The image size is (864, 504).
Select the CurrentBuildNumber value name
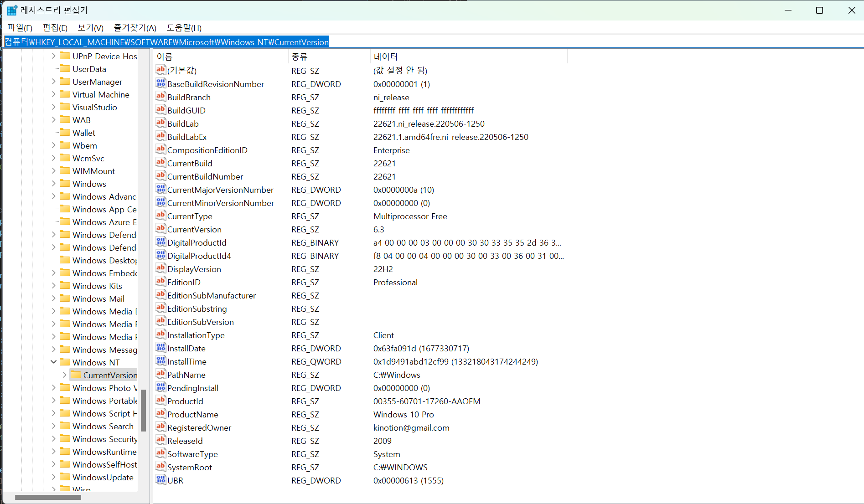pos(205,176)
